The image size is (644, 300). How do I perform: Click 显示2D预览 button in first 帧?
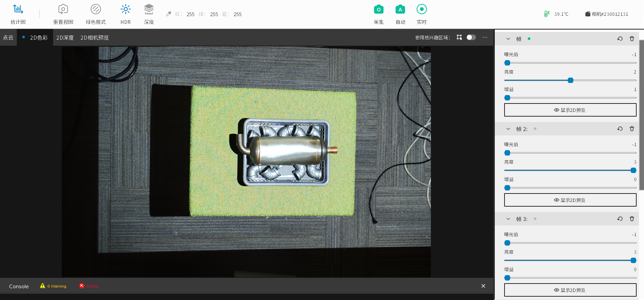point(570,110)
